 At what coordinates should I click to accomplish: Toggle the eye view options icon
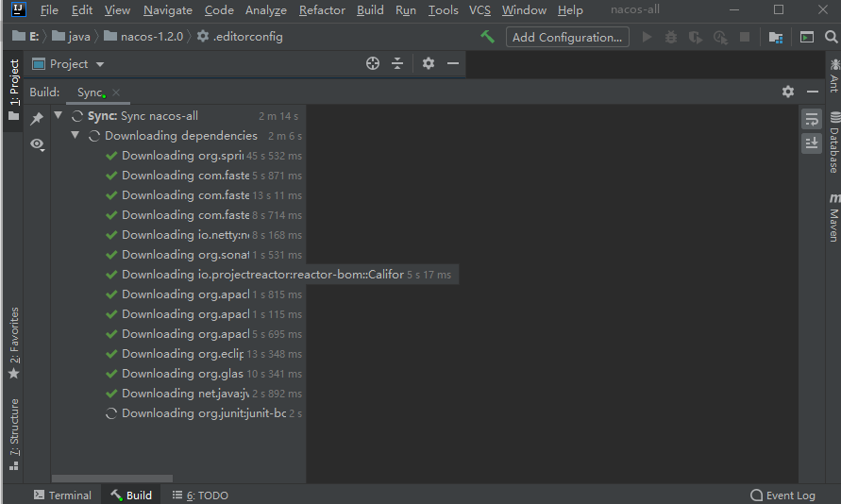pos(37,144)
